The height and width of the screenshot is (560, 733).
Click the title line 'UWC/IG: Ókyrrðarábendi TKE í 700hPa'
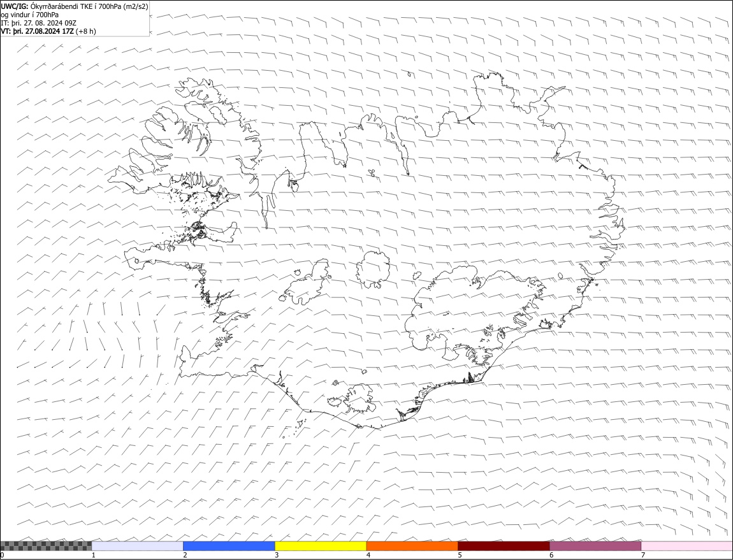pyautogui.click(x=75, y=6)
